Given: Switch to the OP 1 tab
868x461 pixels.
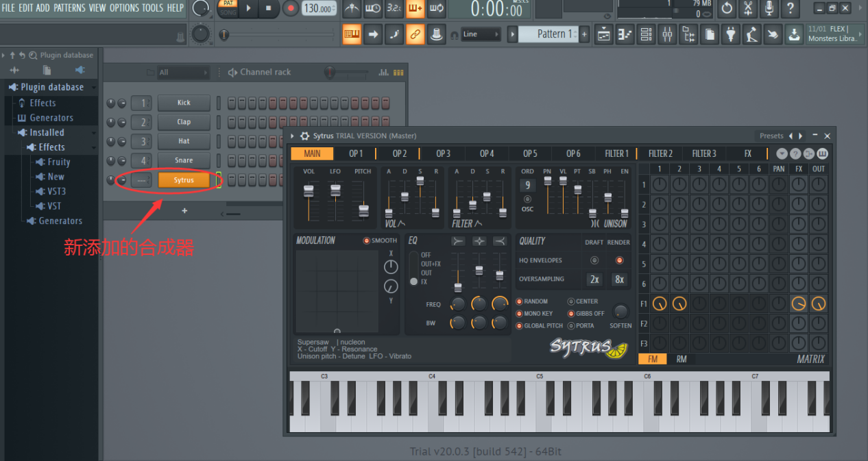Looking at the screenshot, I should 356,153.
